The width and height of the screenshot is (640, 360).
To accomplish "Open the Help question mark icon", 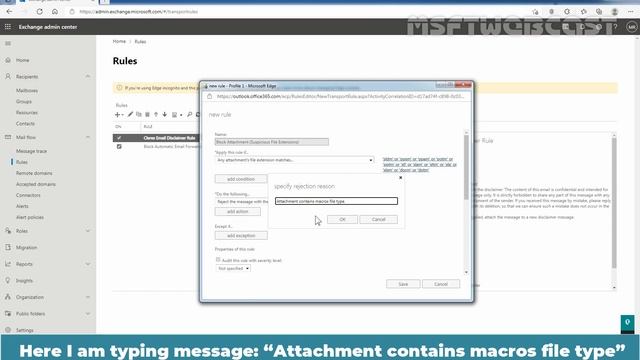I will pos(615,27).
